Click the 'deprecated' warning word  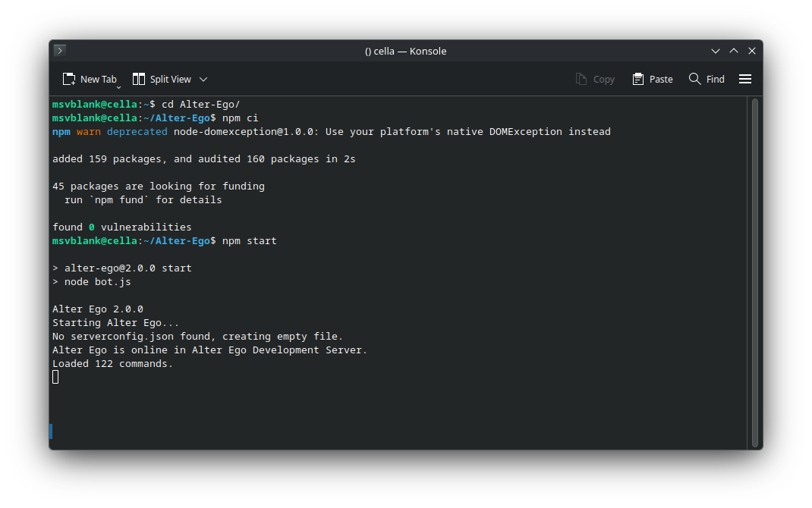click(x=137, y=131)
